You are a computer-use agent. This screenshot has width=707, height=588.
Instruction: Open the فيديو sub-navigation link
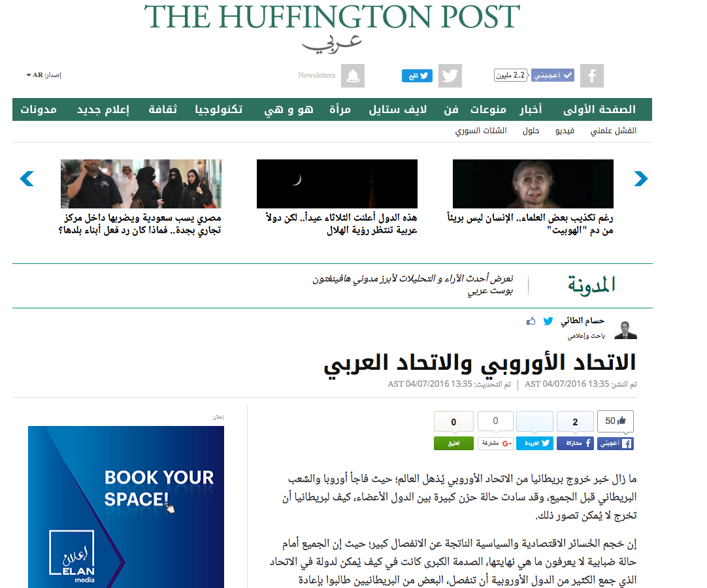coord(565,131)
